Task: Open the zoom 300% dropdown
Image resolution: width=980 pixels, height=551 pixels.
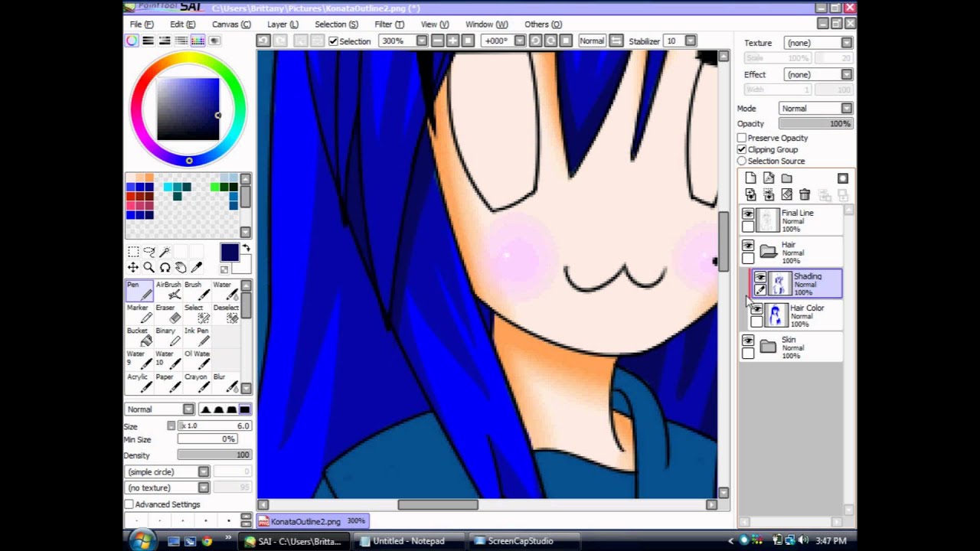Action: pos(422,41)
